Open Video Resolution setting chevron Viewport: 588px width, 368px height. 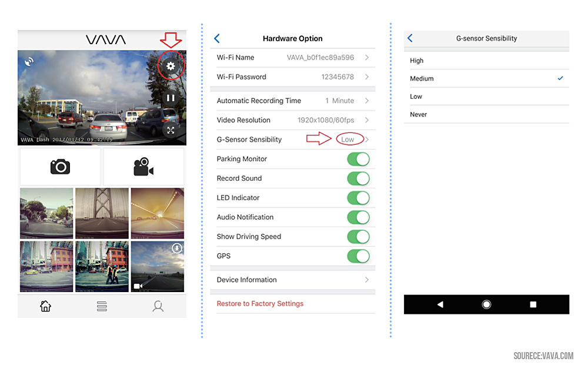click(x=367, y=120)
